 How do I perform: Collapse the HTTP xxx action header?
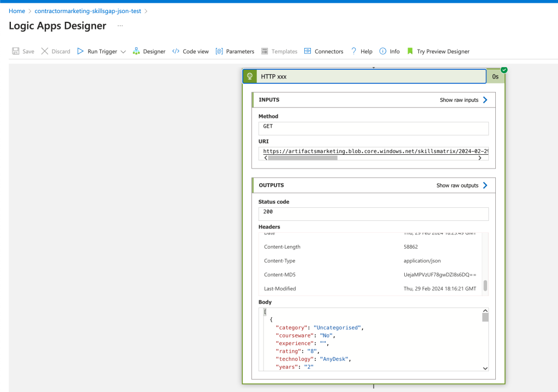pos(364,76)
